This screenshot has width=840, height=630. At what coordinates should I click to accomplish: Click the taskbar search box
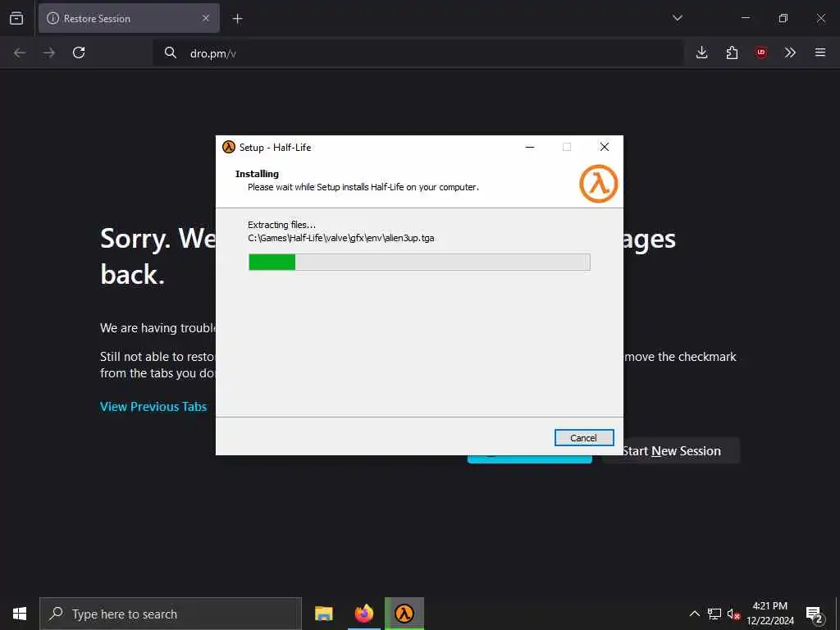(171, 614)
